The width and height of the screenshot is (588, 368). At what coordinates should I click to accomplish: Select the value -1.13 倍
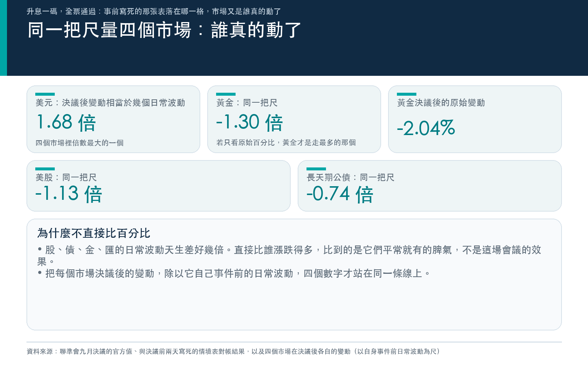point(69,194)
